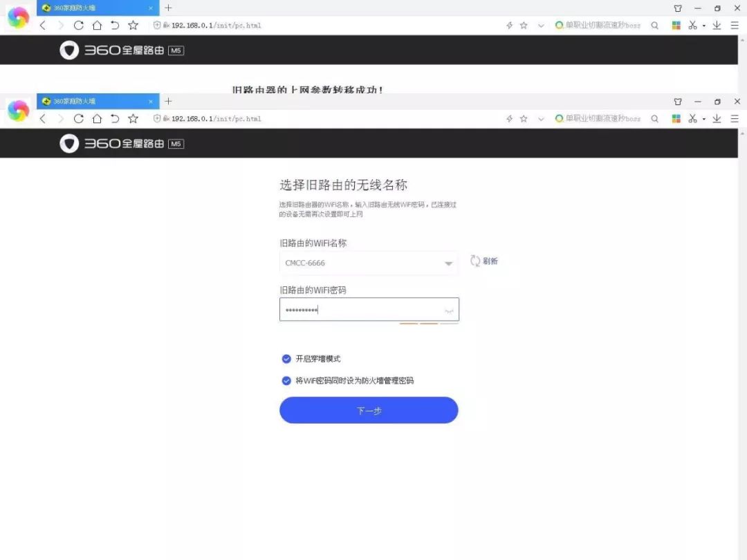Open the download manager icon
The width and height of the screenshot is (747, 560).
point(717,118)
